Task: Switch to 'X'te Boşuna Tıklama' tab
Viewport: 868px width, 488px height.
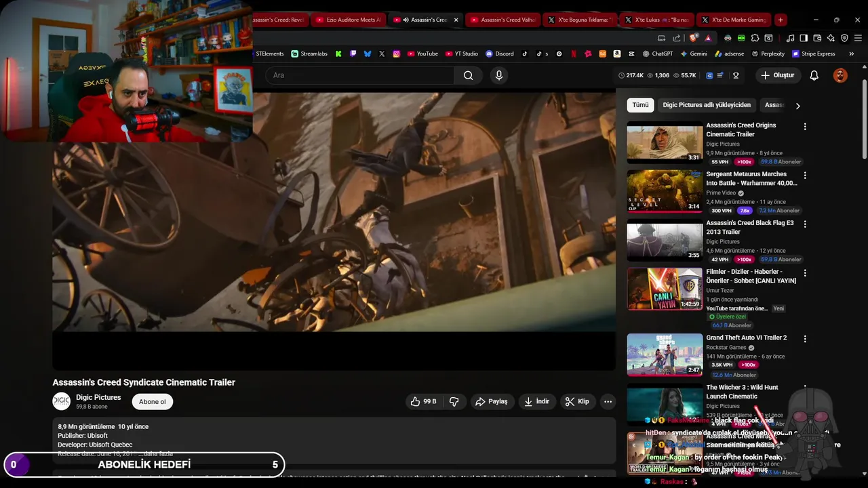Action: click(580, 20)
